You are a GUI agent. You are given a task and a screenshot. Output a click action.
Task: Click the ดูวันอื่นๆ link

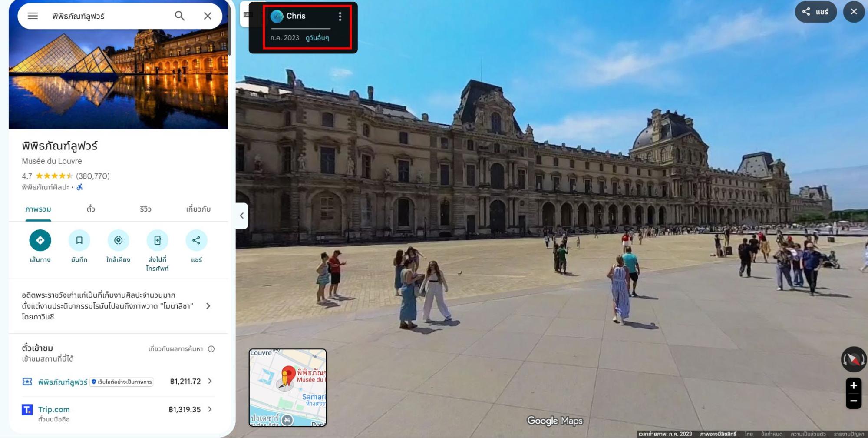pyautogui.click(x=317, y=38)
